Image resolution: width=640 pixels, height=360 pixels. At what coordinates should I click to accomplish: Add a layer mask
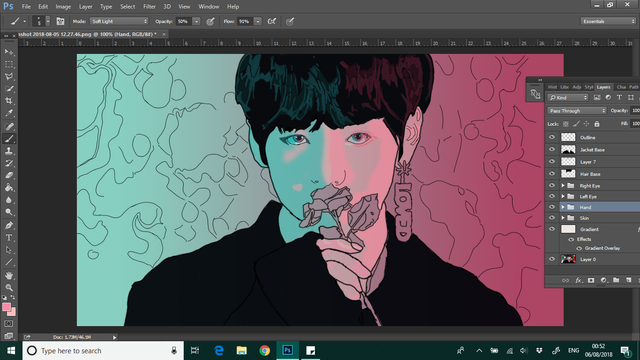point(591,280)
